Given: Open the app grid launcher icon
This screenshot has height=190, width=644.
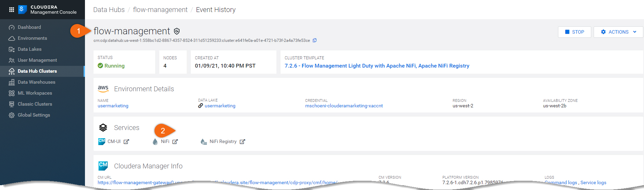Looking at the screenshot, I should point(11,10).
